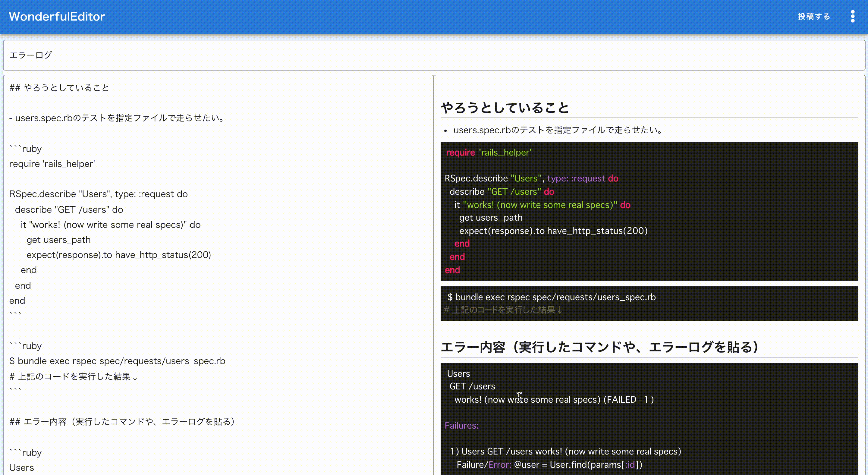Open the three-dot more options menu

pyautogui.click(x=853, y=16)
